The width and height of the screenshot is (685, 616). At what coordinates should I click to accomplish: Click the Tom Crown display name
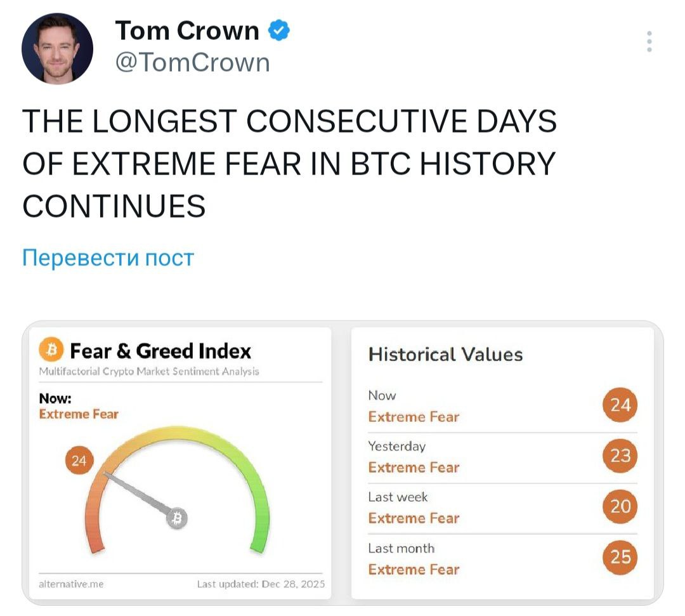187,30
